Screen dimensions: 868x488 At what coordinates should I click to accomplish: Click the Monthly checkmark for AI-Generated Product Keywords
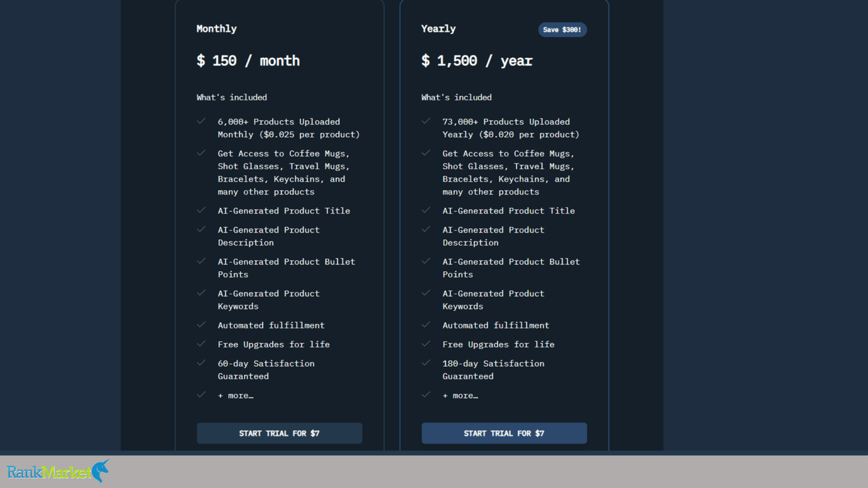201,292
